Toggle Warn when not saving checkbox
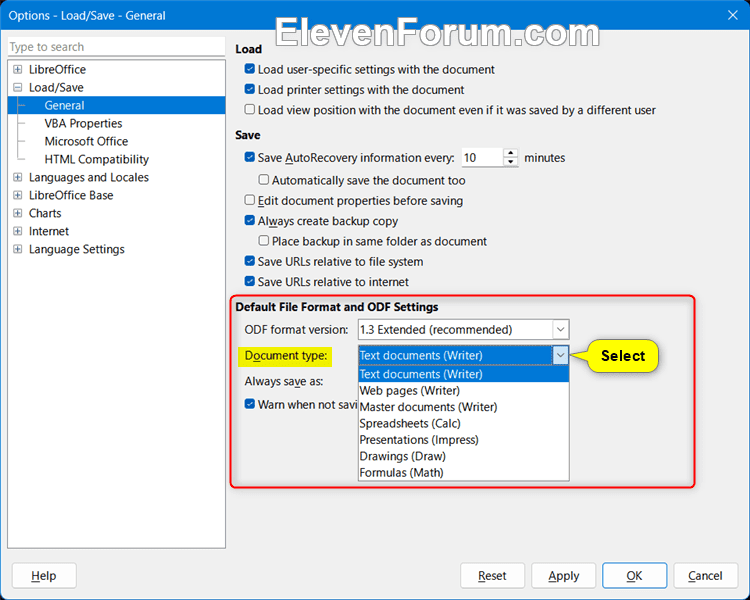750x600 pixels. [x=250, y=404]
